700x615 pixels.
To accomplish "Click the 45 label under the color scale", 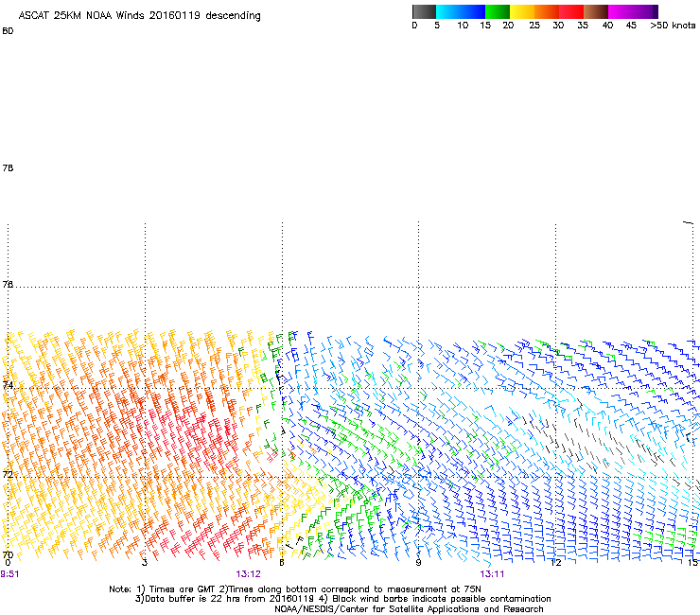I will [x=631, y=26].
